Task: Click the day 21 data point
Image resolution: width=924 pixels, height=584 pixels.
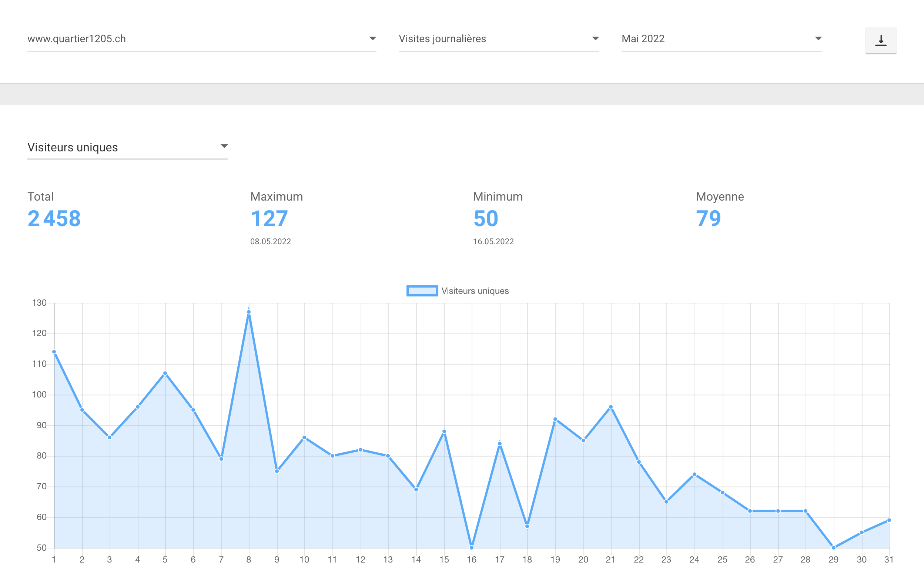Action: [x=610, y=407]
